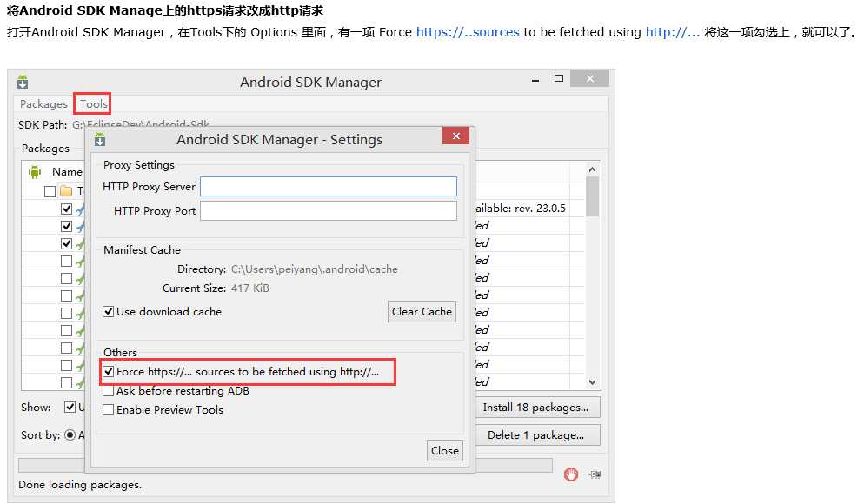864x504 pixels.
Task: Click Install 18 packages button
Action: pyautogui.click(x=535, y=408)
